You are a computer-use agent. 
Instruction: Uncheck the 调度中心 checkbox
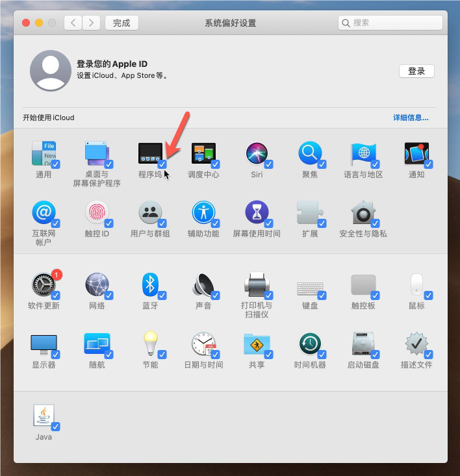[x=215, y=164]
